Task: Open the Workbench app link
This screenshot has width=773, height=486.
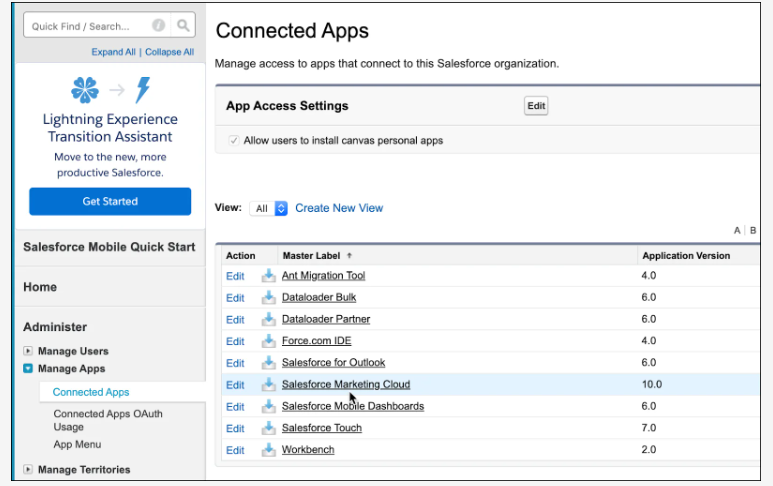Action: coord(308,450)
